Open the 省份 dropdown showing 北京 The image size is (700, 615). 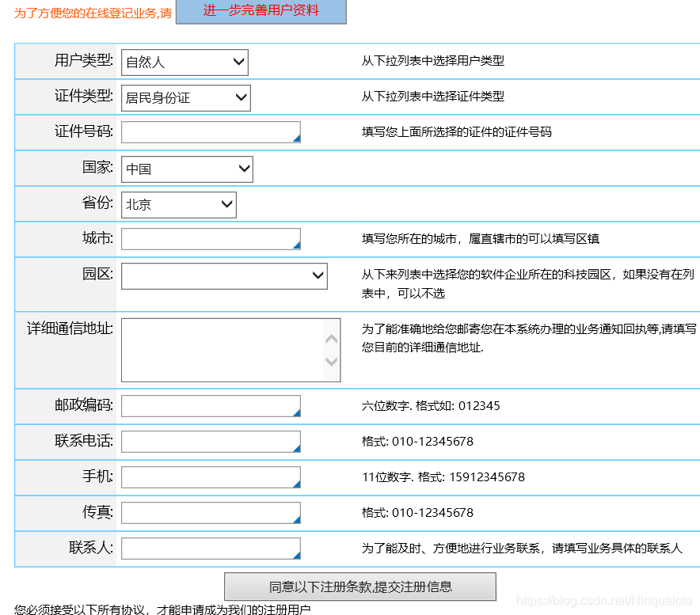[177, 204]
